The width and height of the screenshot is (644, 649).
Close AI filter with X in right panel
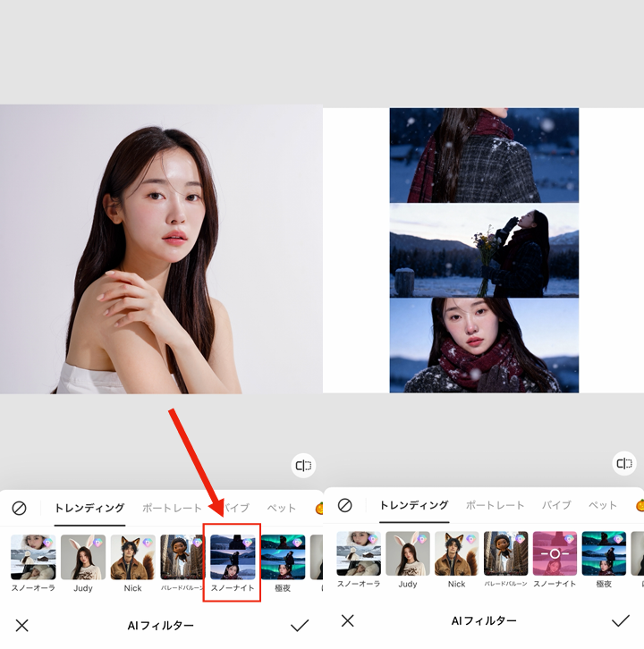[x=348, y=620]
